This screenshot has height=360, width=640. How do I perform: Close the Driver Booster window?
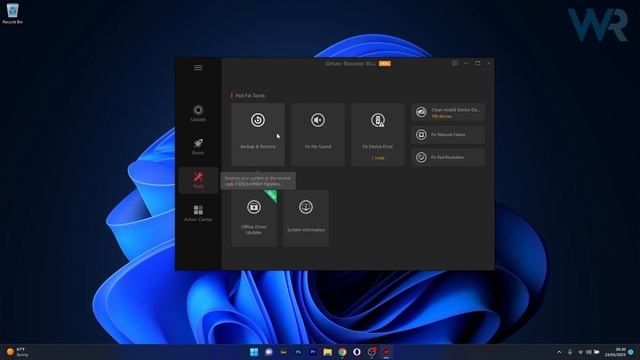[x=489, y=63]
